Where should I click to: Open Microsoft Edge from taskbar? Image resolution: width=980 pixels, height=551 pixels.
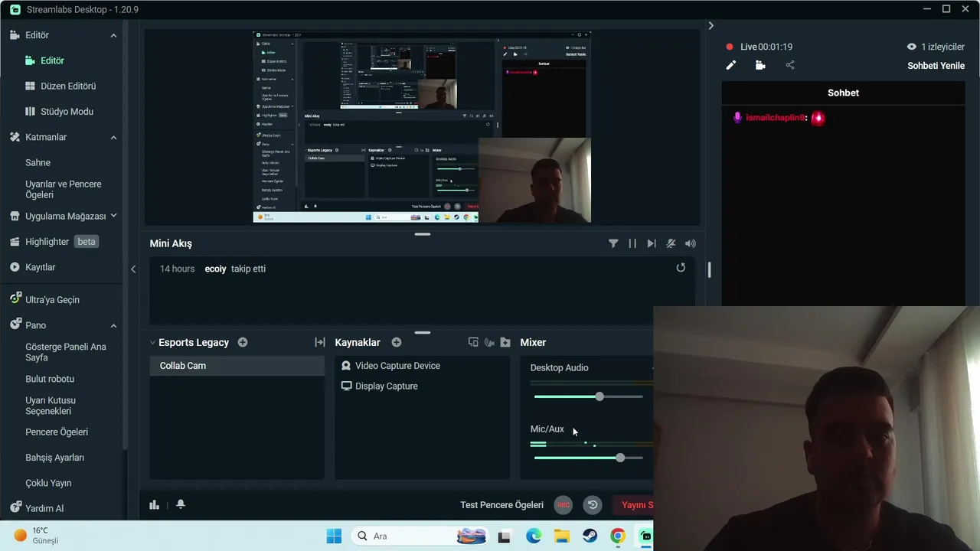click(534, 536)
